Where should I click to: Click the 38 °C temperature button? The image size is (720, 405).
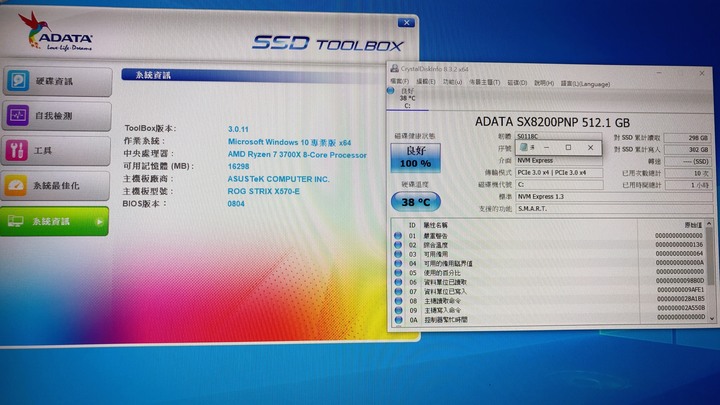point(416,202)
